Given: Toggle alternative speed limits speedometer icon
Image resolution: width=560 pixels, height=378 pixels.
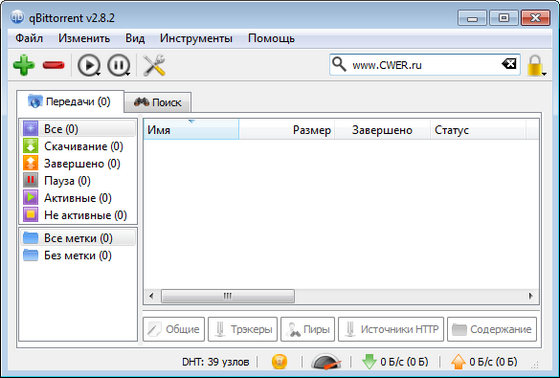Looking at the screenshot, I should [x=326, y=362].
